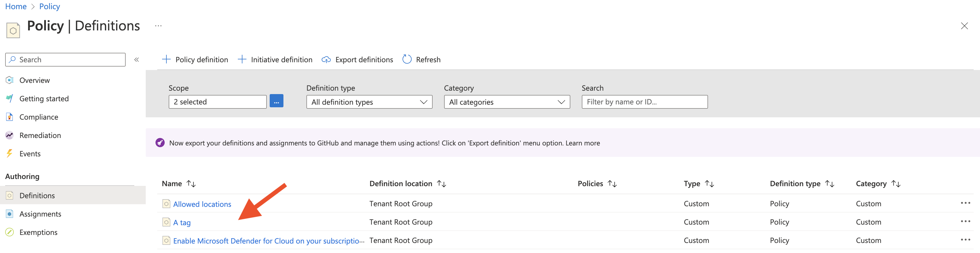Add a new Initiative definition
Viewport: 980px width, 253px height.
[x=275, y=60]
